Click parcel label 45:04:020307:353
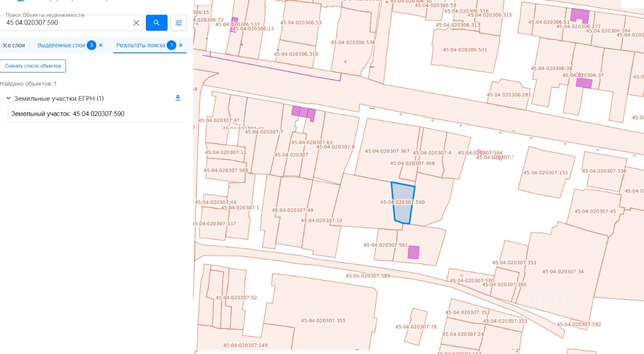 click(x=505, y=321)
